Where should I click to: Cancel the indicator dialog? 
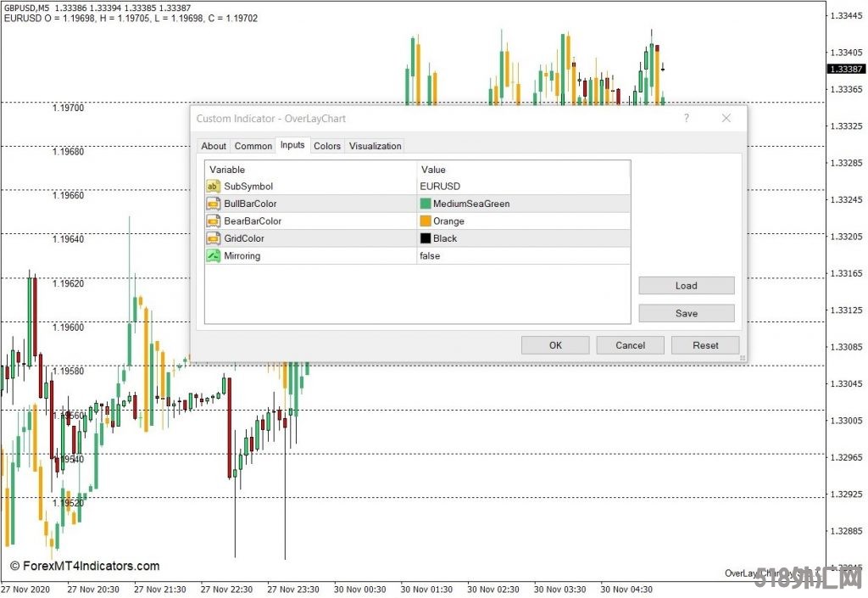tap(630, 345)
